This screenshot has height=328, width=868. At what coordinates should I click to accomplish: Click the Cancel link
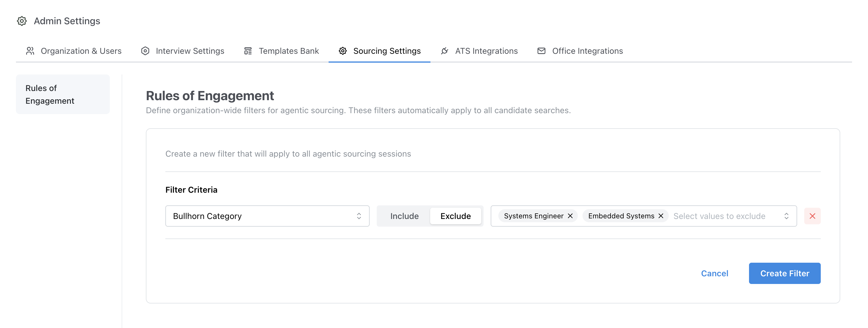click(714, 273)
